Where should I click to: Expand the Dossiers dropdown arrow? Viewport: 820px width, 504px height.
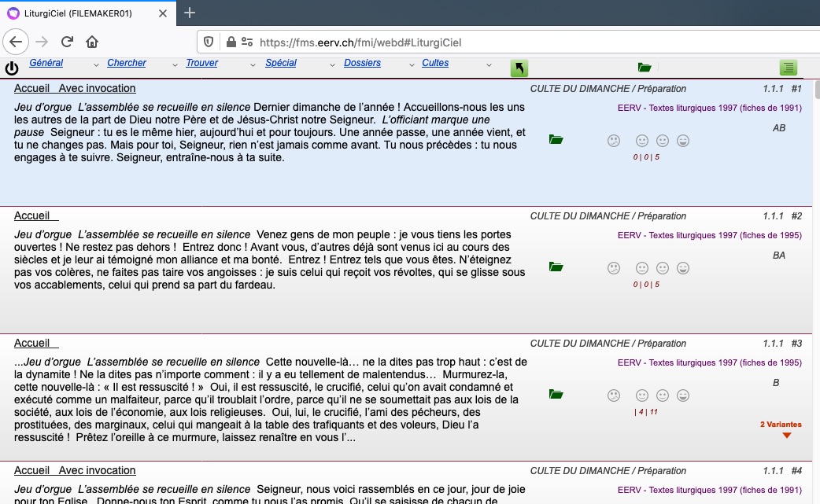pos(411,64)
